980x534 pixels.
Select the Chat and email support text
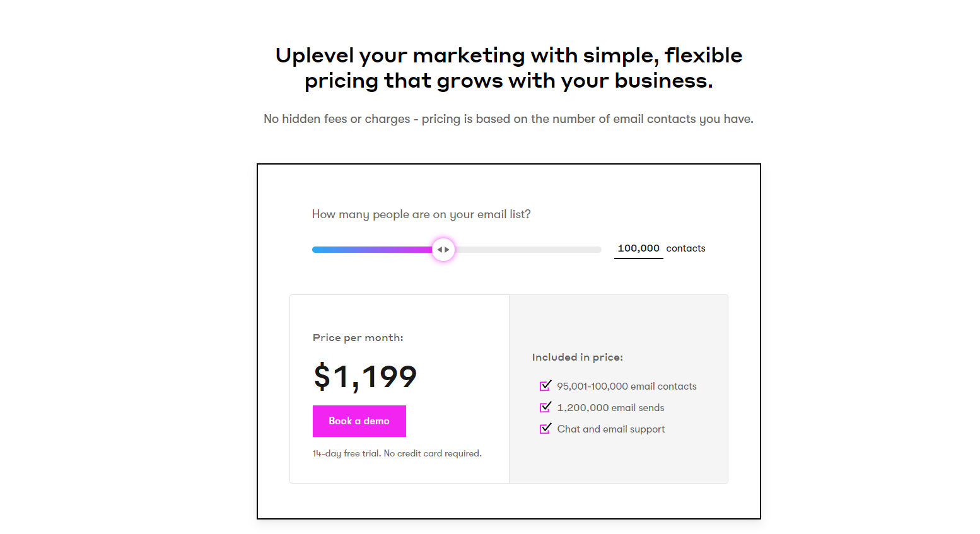tap(610, 429)
